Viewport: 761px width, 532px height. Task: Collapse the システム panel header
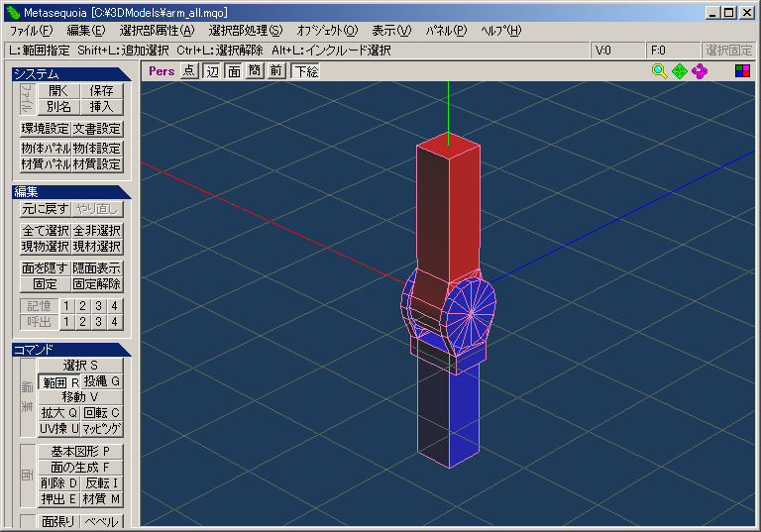coord(71,73)
